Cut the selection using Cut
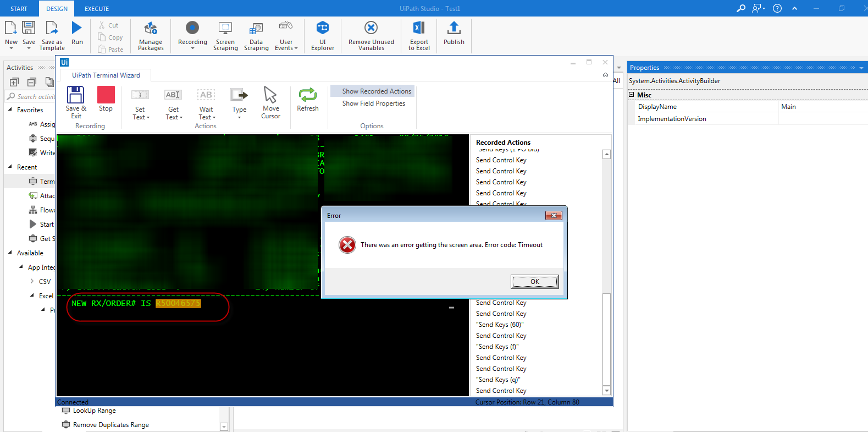 click(x=108, y=25)
